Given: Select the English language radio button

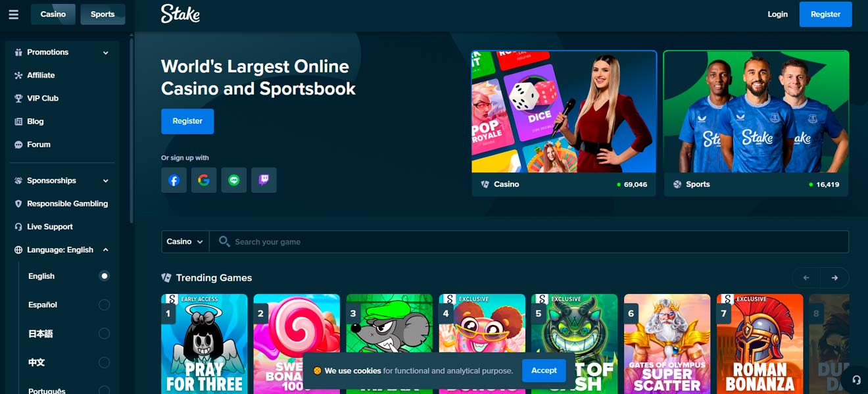Looking at the screenshot, I should point(104,276).
